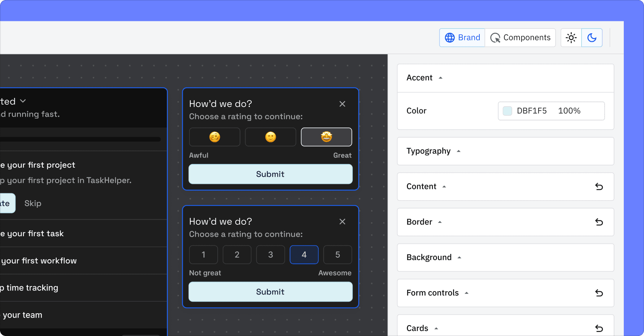Switch to light mode sun icon
The height and width of the screenshot is (336, 644).
pyautogui.click(x=571, y=38)
